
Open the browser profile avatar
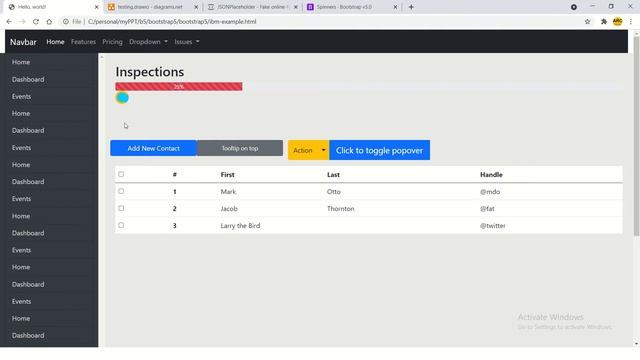[618, 22]
